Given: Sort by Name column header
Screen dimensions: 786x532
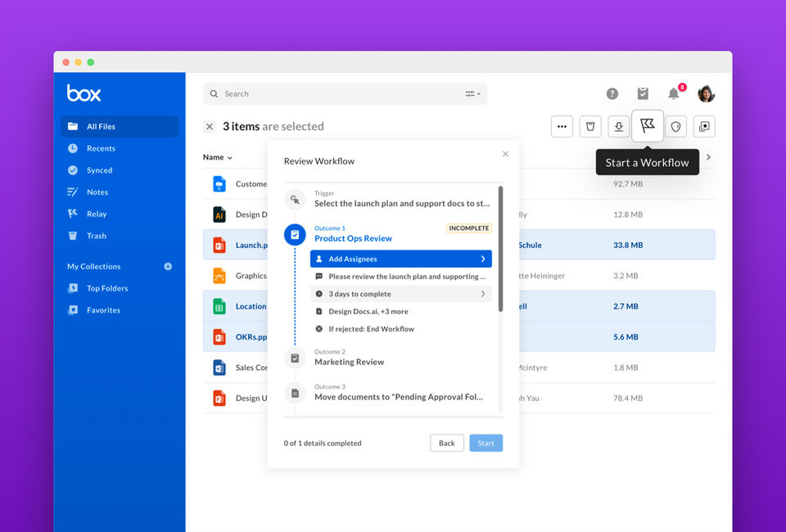Looking at the screenshot, I should pyautogui.click(x=218, y=157).
